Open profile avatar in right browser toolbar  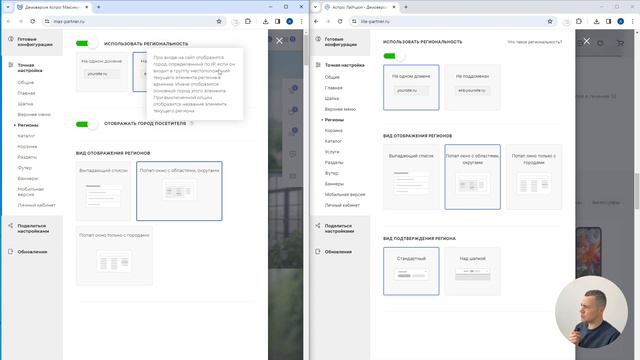coord(620,21)
